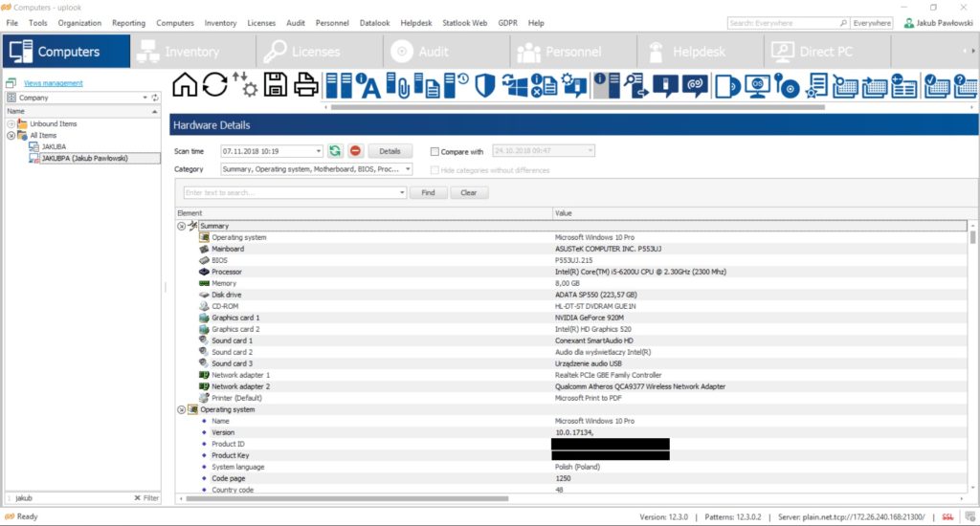Click the Element column header

tap(364, 213)
